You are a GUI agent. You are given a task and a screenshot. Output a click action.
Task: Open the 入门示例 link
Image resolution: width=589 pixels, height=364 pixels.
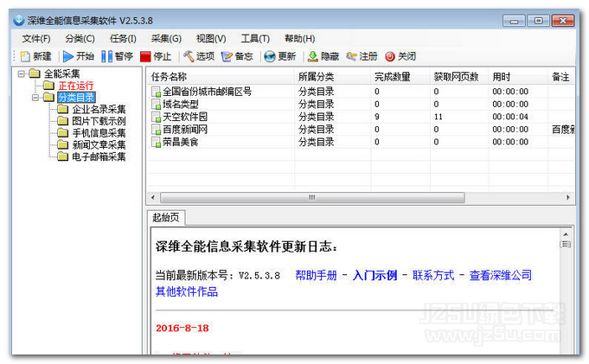coord(375,275)
